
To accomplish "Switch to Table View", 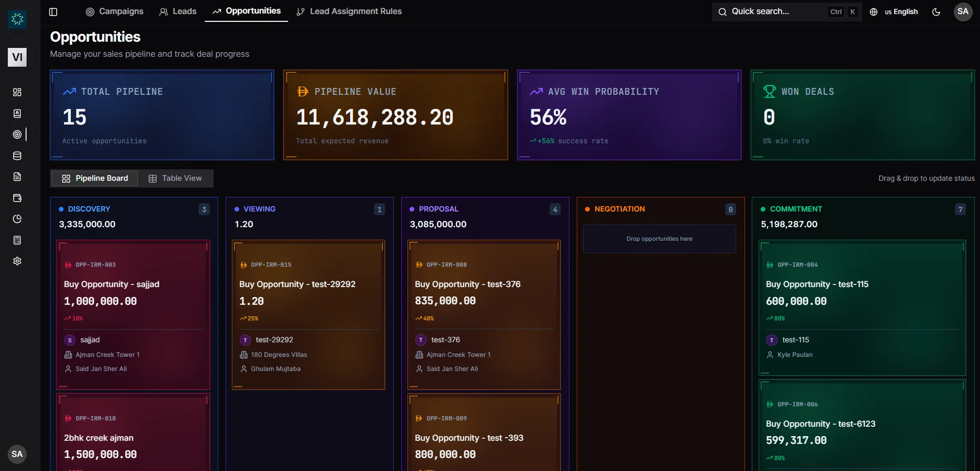I will pos(175,178).
